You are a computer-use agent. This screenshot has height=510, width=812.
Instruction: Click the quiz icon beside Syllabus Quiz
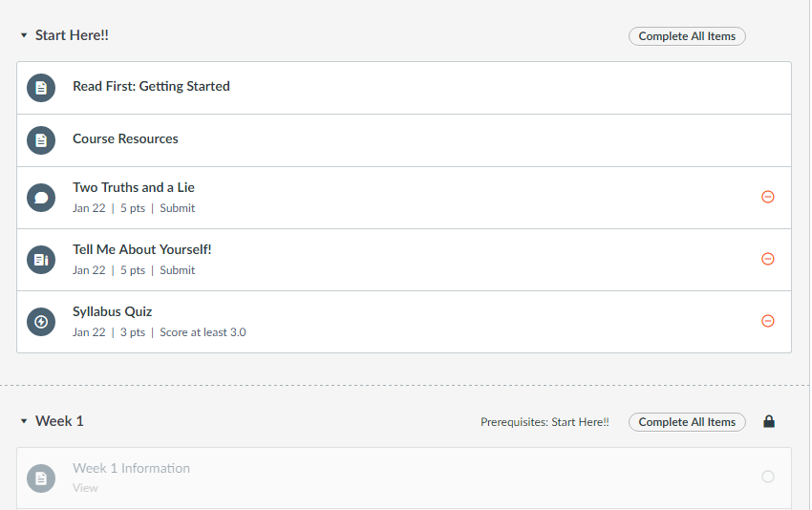coord(40,322)
